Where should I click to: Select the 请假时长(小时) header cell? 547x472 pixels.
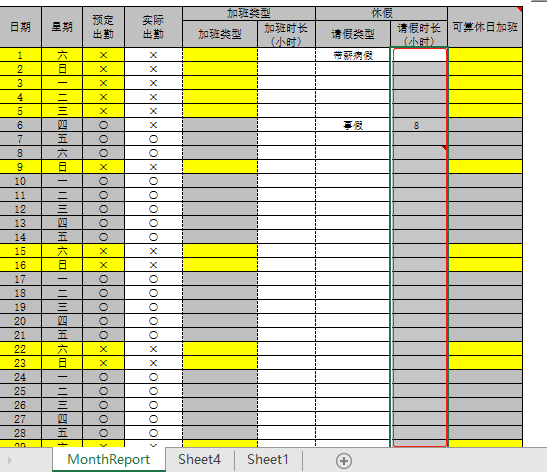click(419, 34)
